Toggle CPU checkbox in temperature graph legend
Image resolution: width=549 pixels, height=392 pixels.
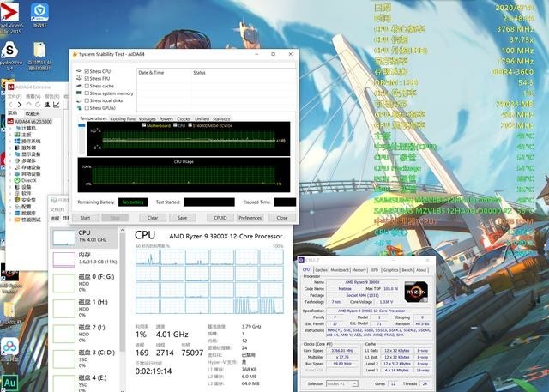175,125
